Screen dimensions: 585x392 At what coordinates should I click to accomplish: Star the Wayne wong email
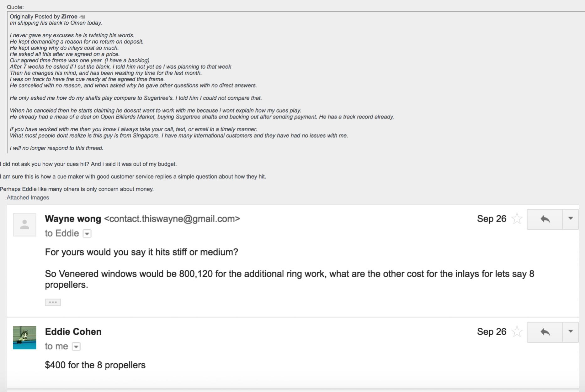coord(517,219)
